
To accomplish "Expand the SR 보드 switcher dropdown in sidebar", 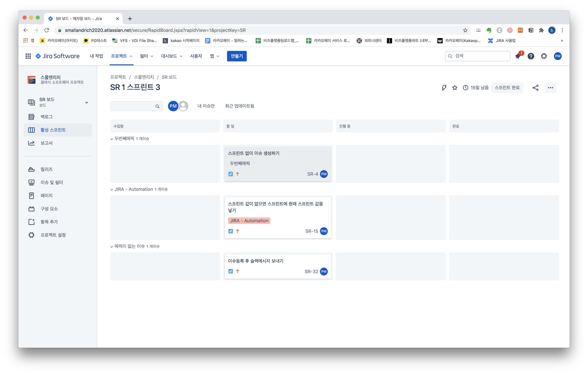I will pos(86,102).
